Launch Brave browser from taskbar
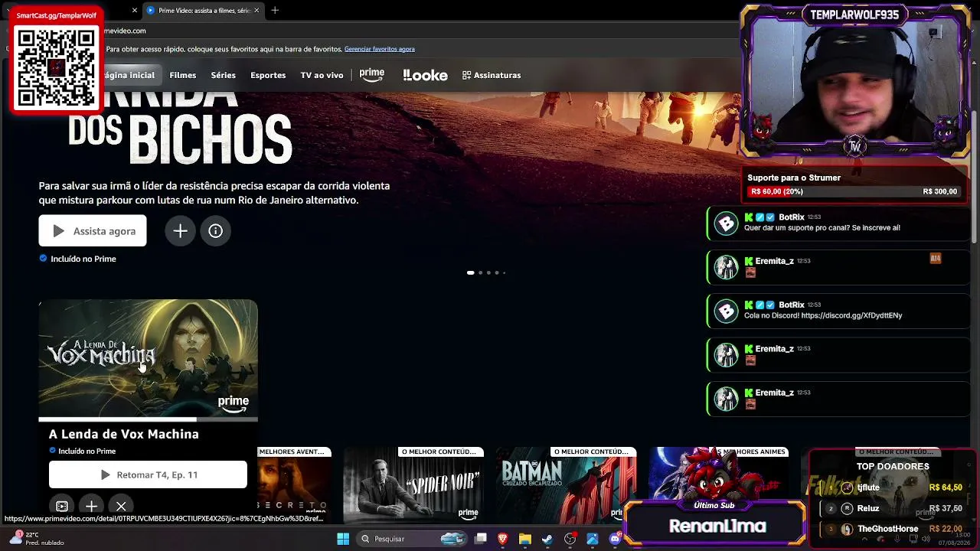This screenshot has height=551, width=980. [503, 539]
